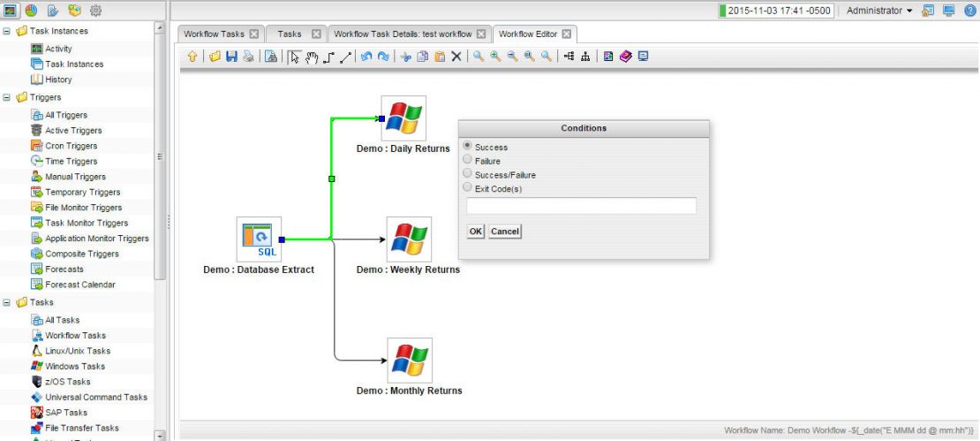This screenshot has width=980, height=441.
Task: Click the blue question mark help icon
Action: (x=969, y=11)
